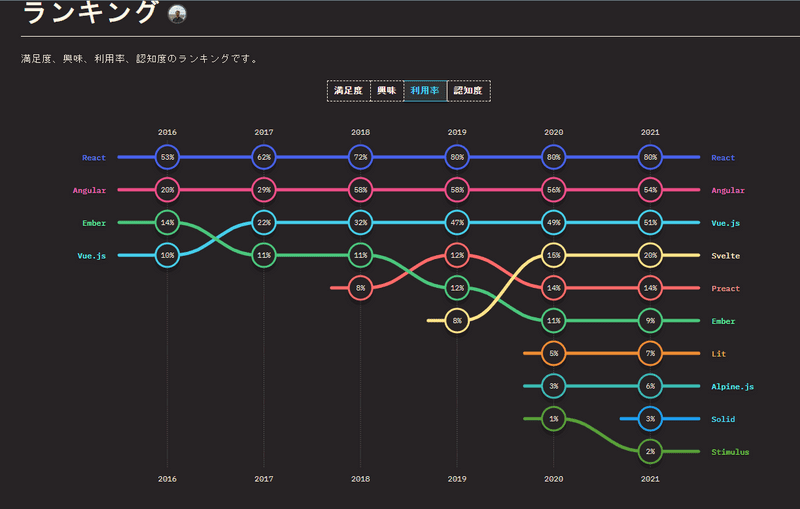800x509 pixels.
Task: Select the 利用率 tab
Action: 425,91
